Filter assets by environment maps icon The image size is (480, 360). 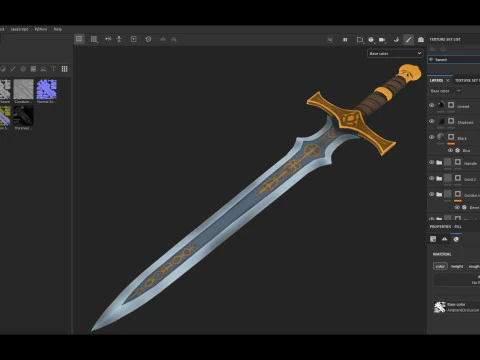(x=43, y=69)
